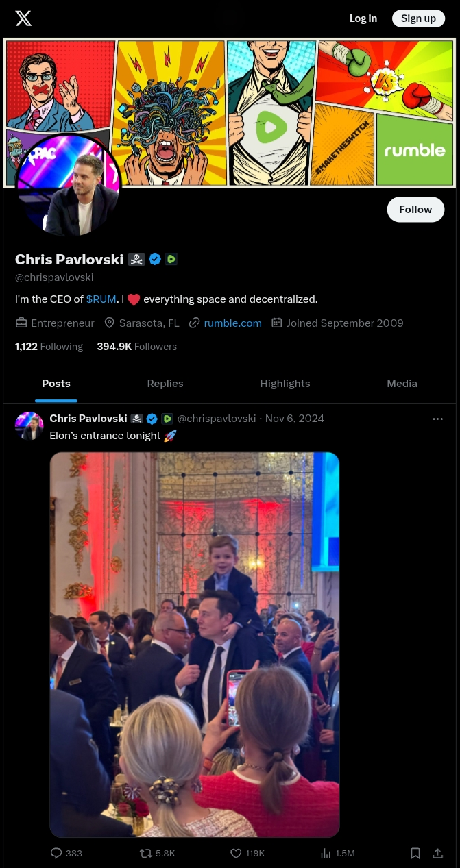Open the rumble.com website link
Viewport: 460px width, 868px height.
coord(232,323)
